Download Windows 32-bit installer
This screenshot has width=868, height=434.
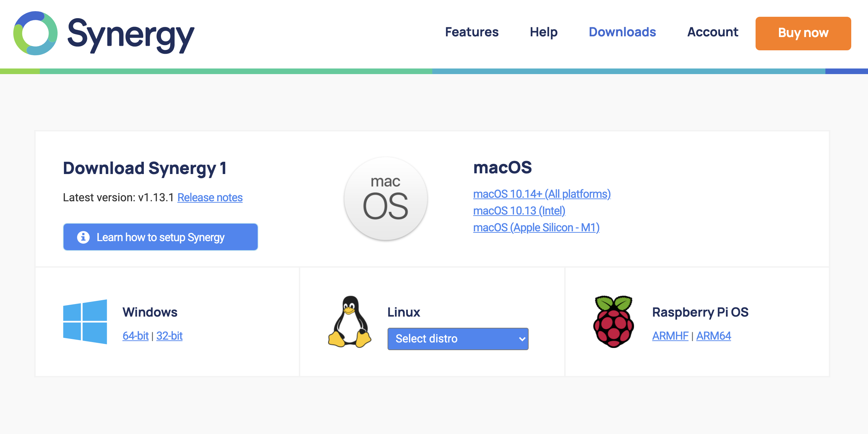coord(169,336)
